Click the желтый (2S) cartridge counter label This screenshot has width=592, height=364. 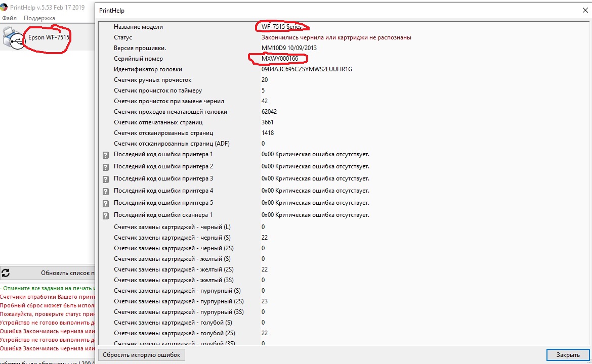pyautogui.click(x=174, y=269)
